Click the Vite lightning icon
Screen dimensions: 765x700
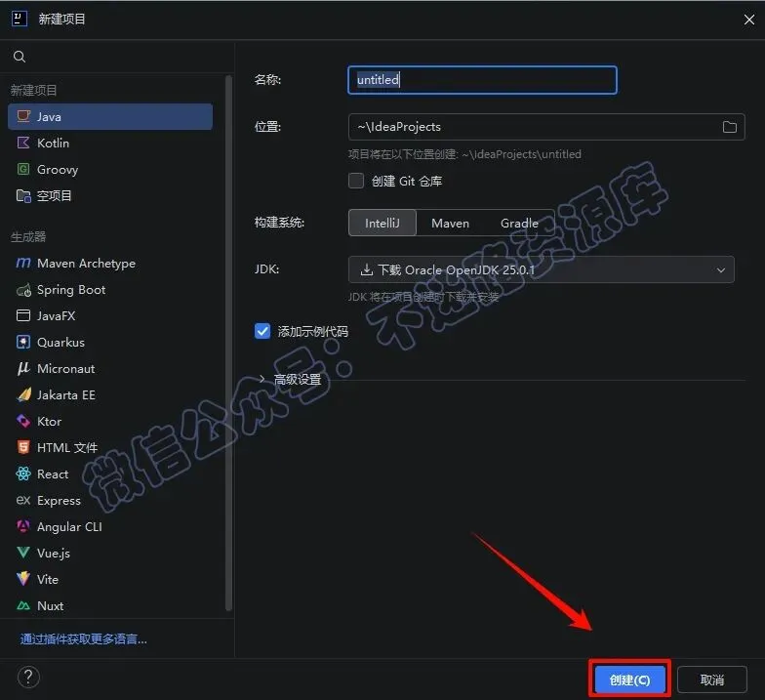23,579
